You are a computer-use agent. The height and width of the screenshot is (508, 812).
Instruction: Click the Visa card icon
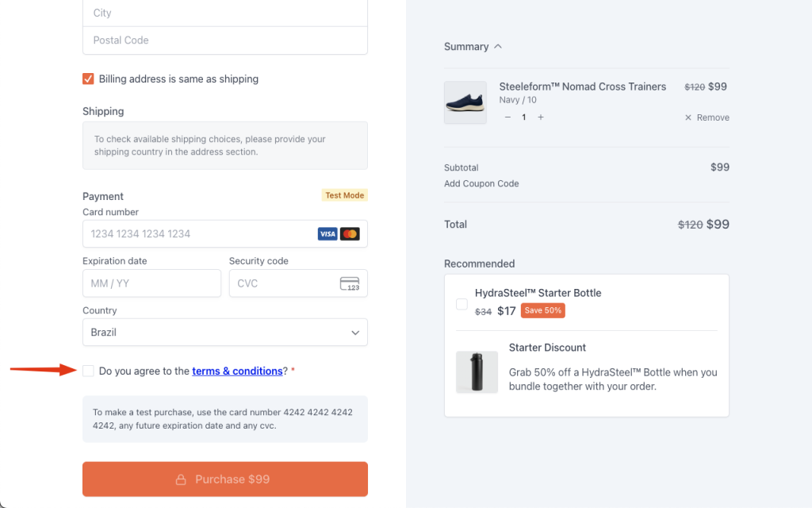327,233
